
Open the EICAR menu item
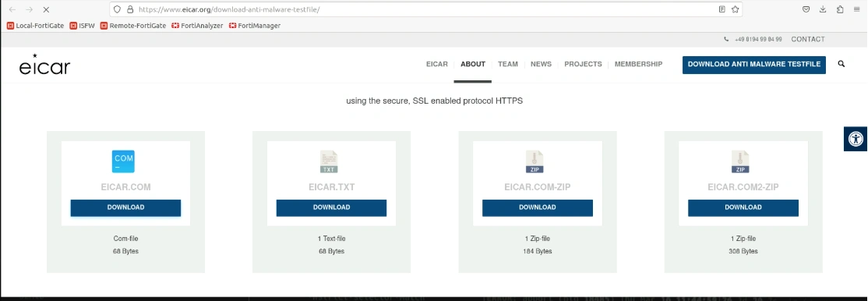tap(437, 64)
